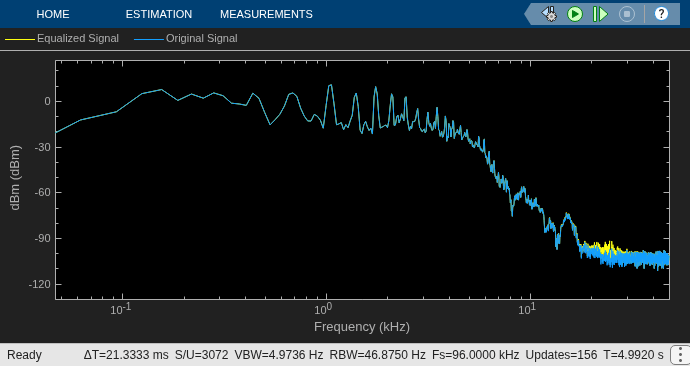The width and height of the screenshot is (690, 366).
Task: Click the yellow Equalized Signal line swatch
Action: [20, 39]
